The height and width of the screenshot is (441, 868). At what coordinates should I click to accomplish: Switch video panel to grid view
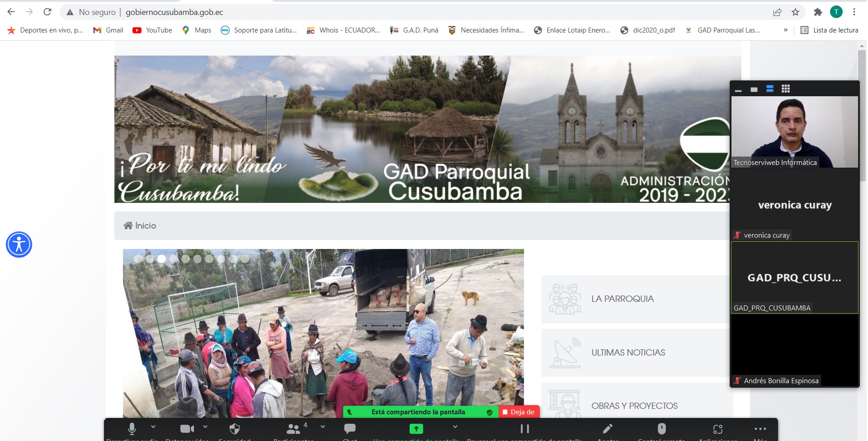786,89
